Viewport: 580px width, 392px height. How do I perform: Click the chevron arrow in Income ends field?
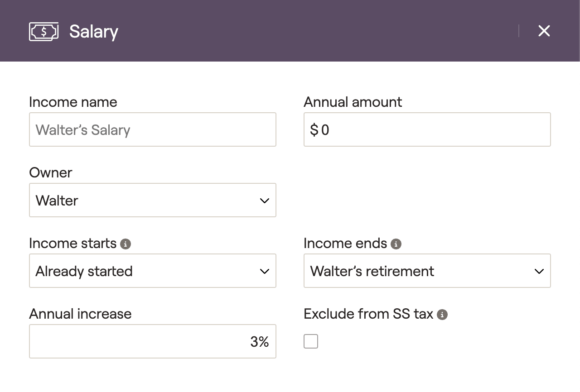click(x=539, y=271)
